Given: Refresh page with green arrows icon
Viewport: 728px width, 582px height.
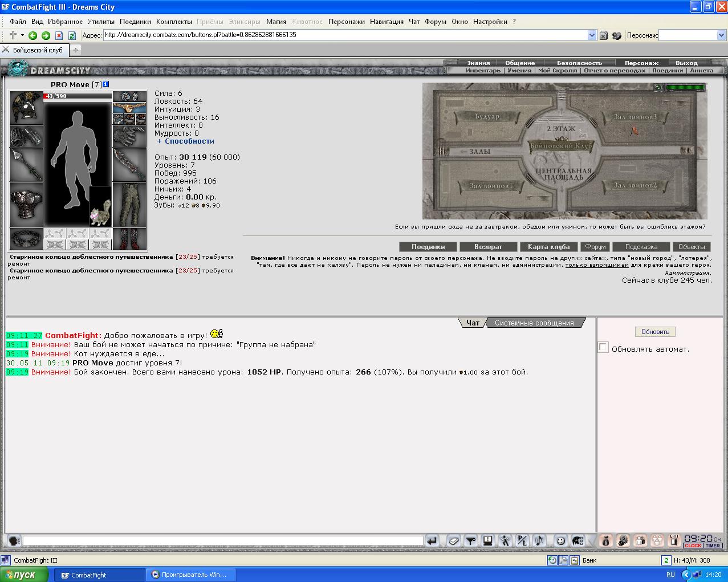Looking at the screenshot, I should [72, 35].
